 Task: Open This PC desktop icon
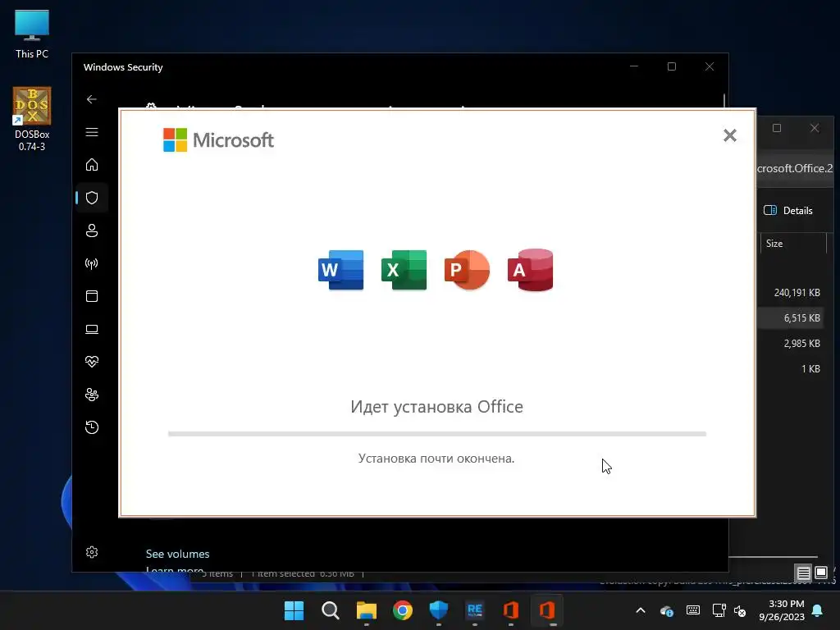pos(32,34)
